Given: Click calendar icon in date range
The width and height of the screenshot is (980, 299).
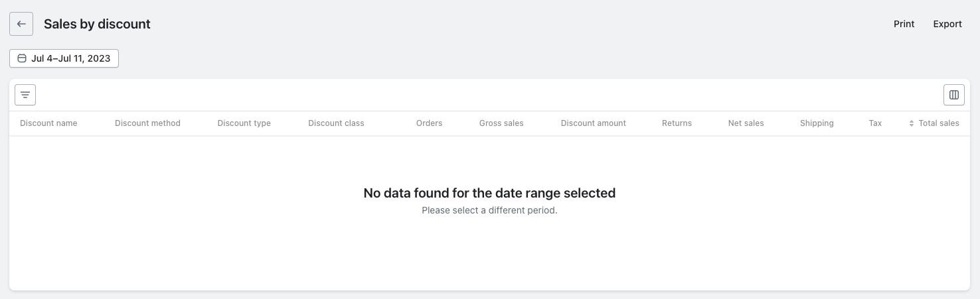Looking at the screenshot, I should 22,58.
